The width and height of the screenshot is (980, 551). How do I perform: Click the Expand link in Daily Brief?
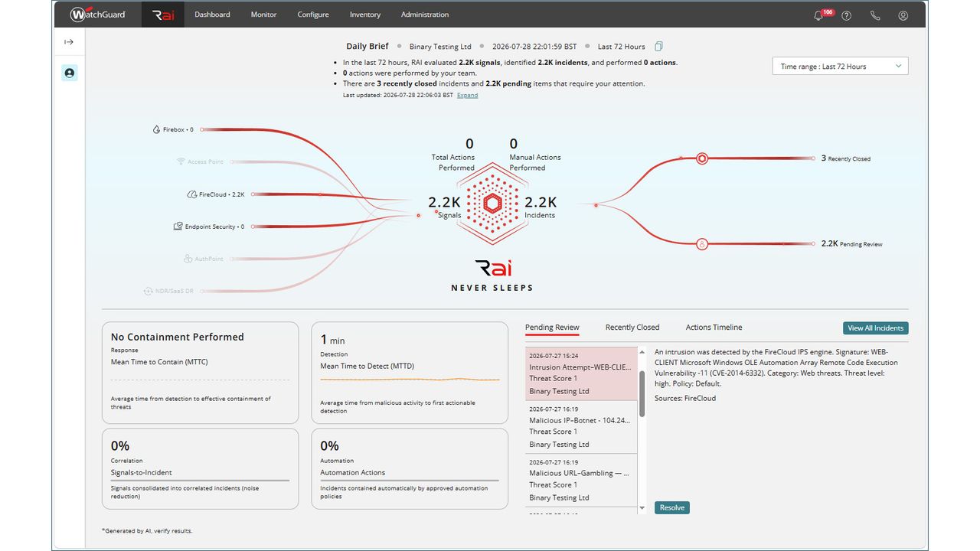coord(467,96)
